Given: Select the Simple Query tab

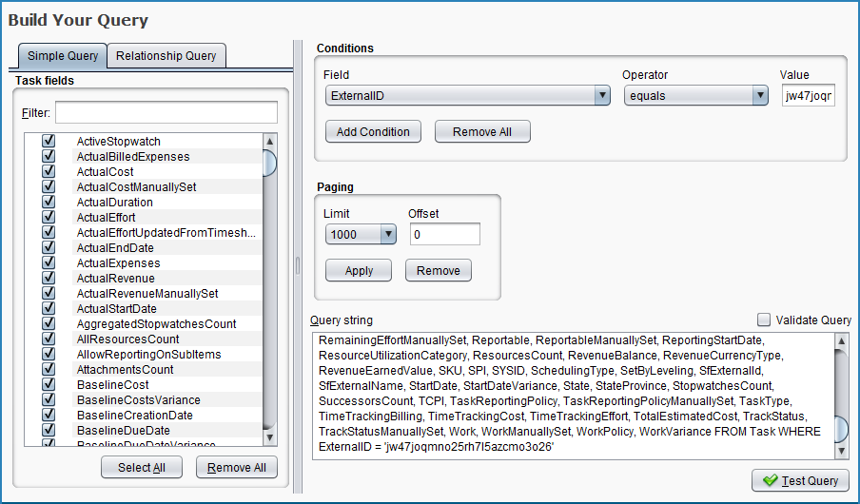Looking at the screenshot, I should pos(63,56).
